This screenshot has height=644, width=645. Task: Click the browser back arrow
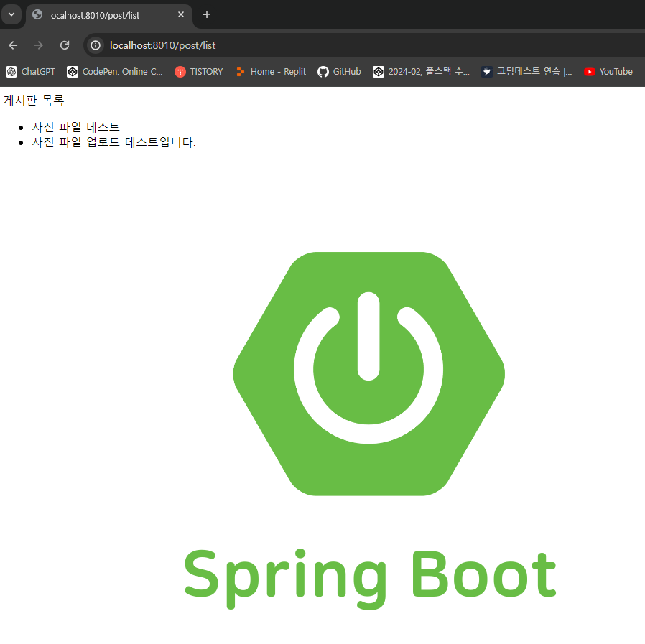pyautogui.click(x=13, y=45)
